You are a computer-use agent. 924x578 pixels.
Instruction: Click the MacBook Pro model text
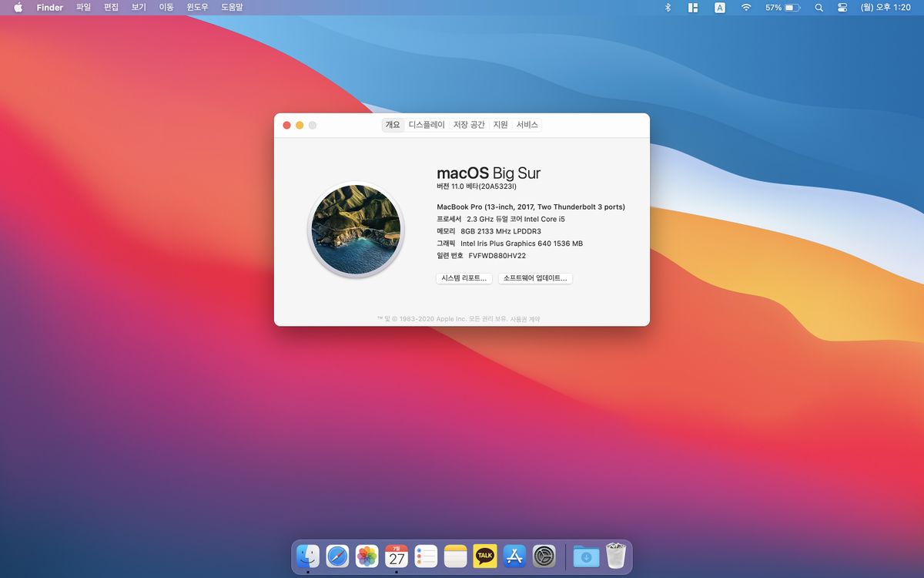coord(531,207)
